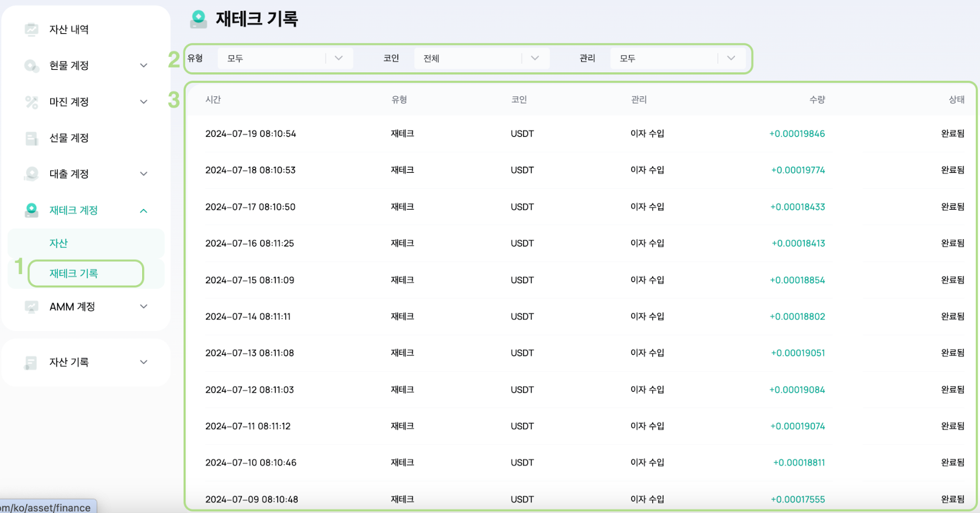Click the 자산 기록 icon

pyautogui.click(x=31, y=362)
